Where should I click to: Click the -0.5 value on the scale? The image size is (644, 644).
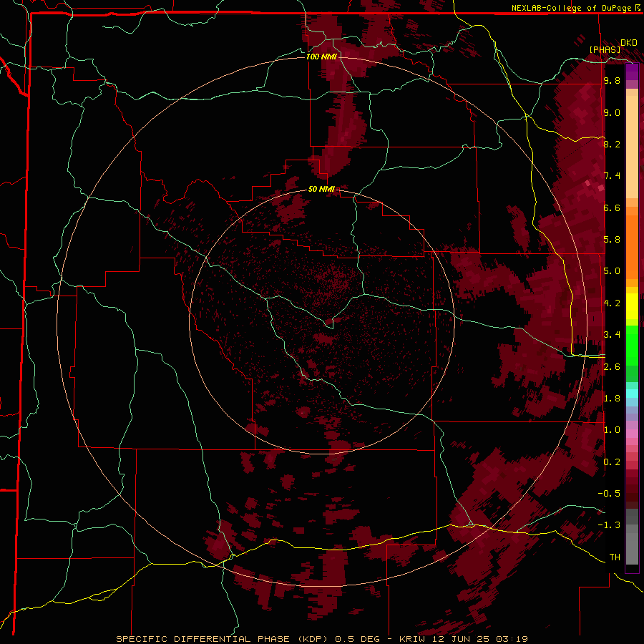609,494
